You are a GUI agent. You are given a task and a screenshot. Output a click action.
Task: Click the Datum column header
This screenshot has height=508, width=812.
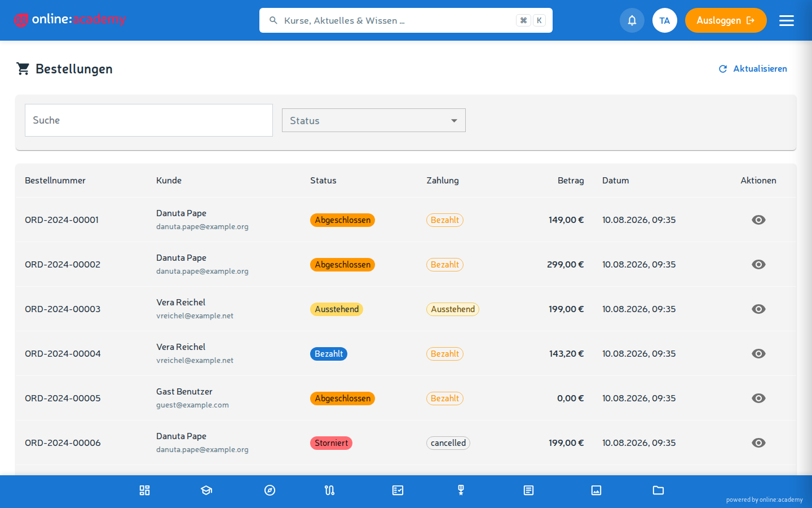tap(615, 181)
